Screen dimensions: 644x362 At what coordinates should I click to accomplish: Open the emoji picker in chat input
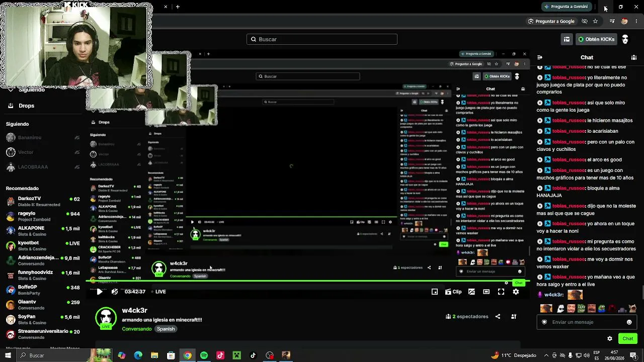tap(629, 322)
